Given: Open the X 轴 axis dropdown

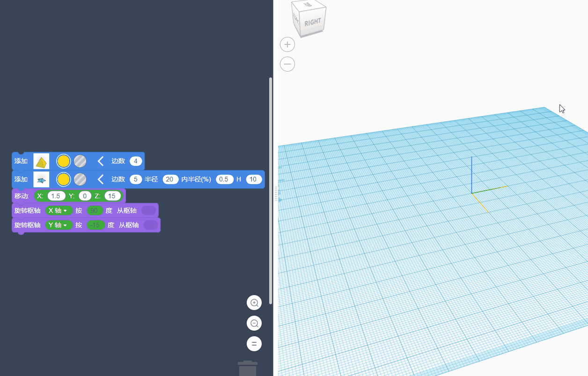Looking at the screenshot, I should coord(59,210).
